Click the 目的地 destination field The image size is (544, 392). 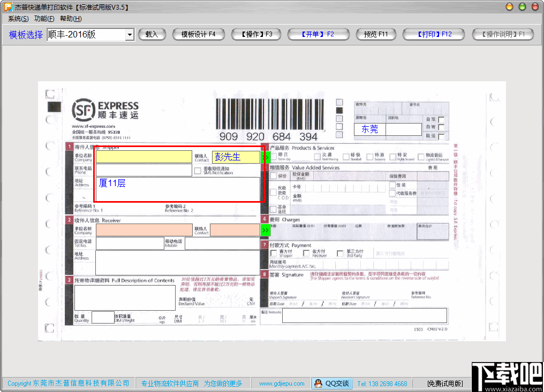click(x=404, y=129)
